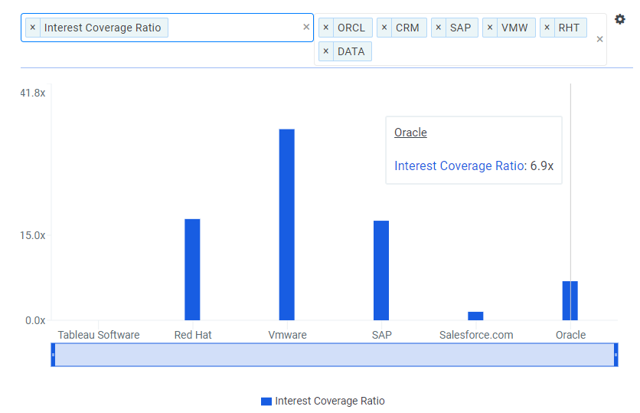
Task: Click the Tableau Software axis label
Action: click(98, 335)
